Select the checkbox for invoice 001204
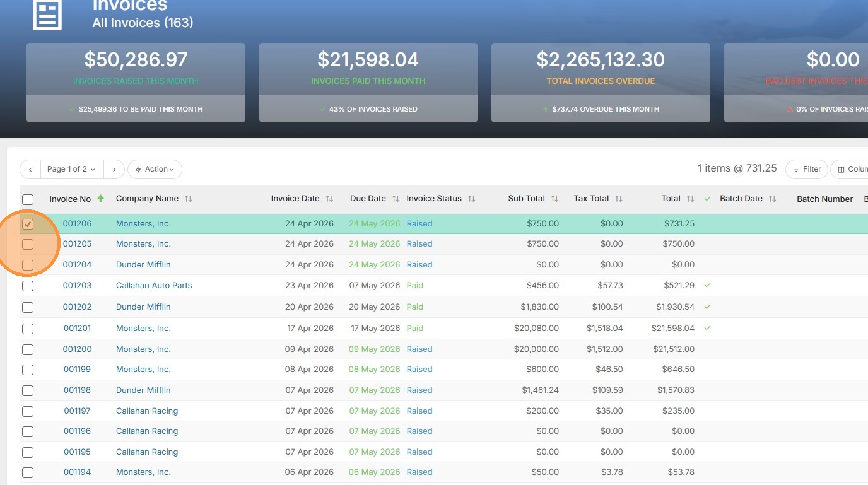This screenshot has height=485, width=868. pyautogui.click(x=28, y=265)
